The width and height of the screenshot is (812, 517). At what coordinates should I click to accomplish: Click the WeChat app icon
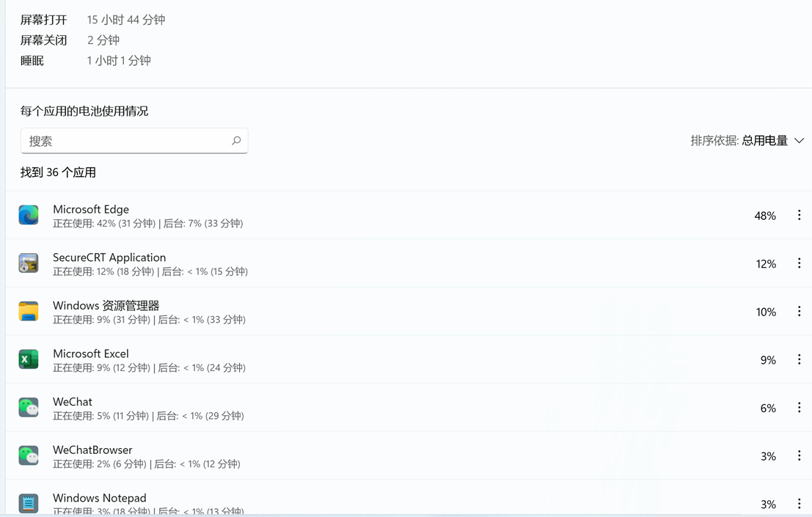(29, 408)
